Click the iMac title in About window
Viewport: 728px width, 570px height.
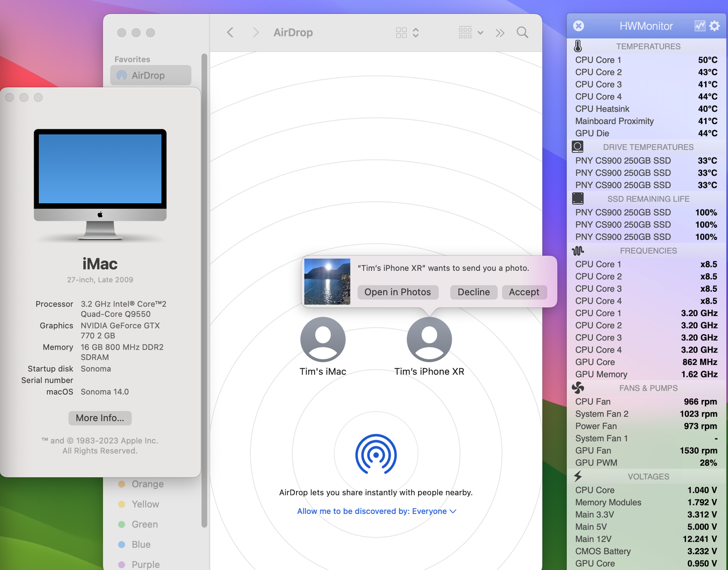click(x=100, y=264)
